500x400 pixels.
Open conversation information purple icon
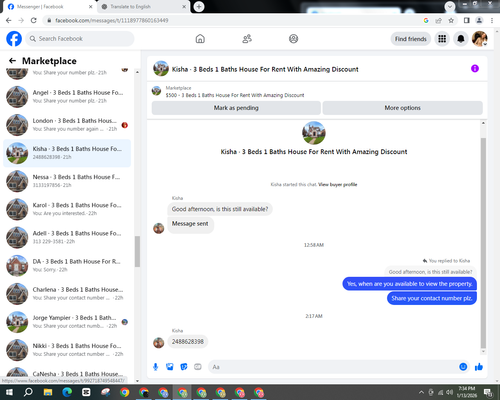(x=475, y=69)
